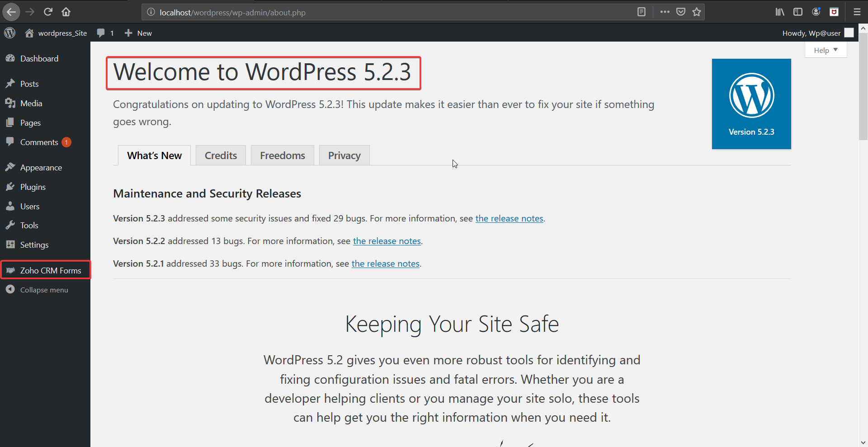Click the user avatar in admin bar

(849, 33)
